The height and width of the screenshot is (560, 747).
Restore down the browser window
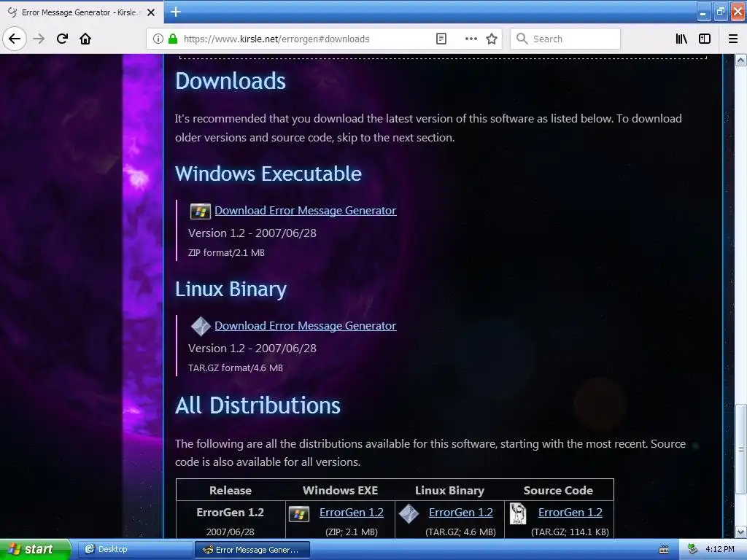click(x=720, y=12)
